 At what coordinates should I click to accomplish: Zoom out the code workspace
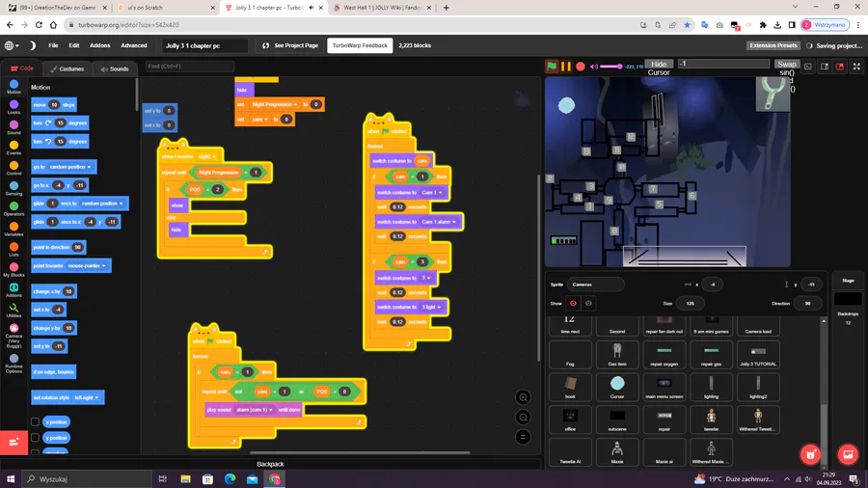[x=523, y=418]
